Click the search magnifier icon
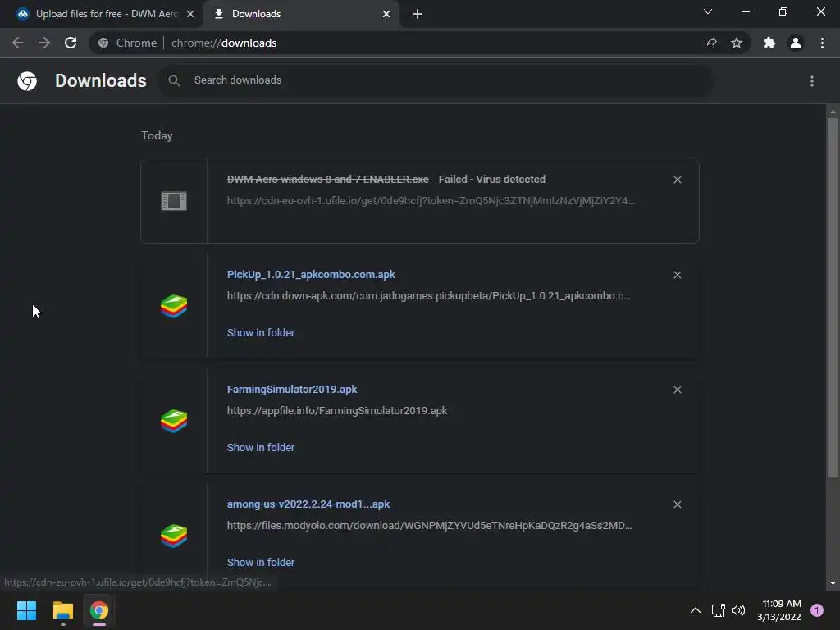This screenshot has height=630, width=840. (x=174, y=81)
